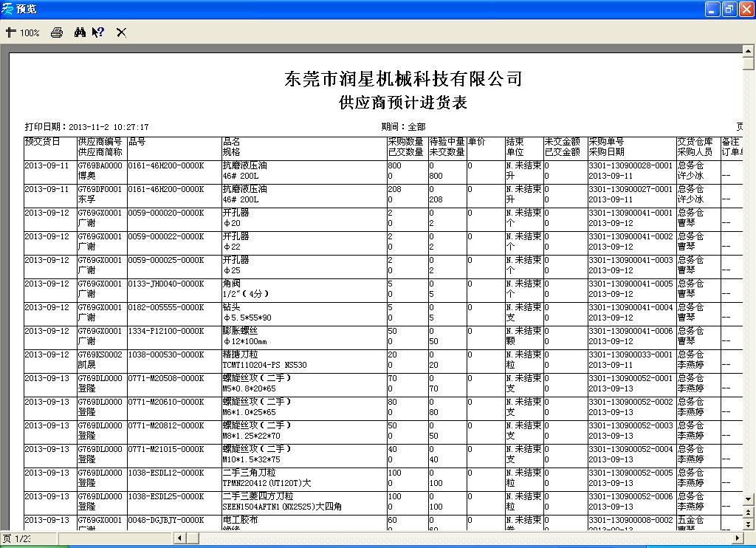Click the printer icon to print report
Image resolution: width=756 pixels, height=548 pixels.
tap(57, 32)
